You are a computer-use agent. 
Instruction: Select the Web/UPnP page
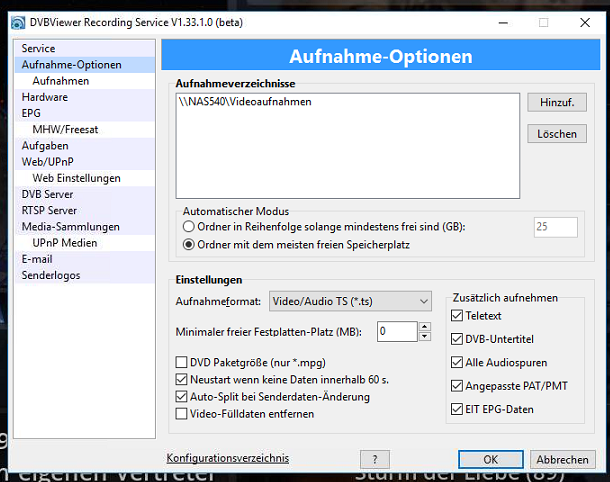[x=84, y=162]
